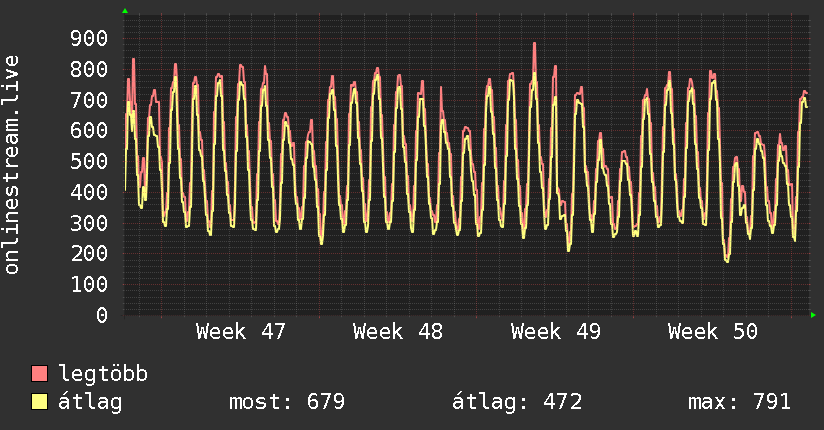
Task: Click the Week 49 axis label
Action: pos(555,332)
